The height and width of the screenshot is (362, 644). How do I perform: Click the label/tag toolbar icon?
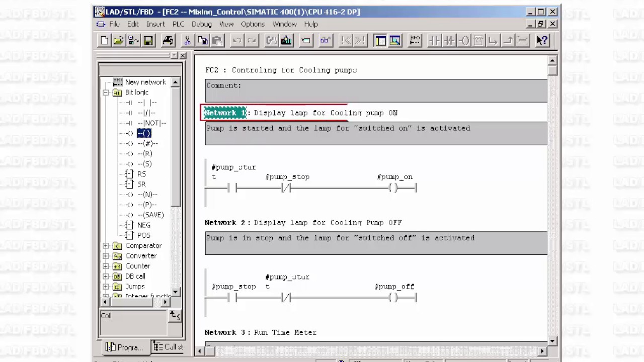[306, 41]
